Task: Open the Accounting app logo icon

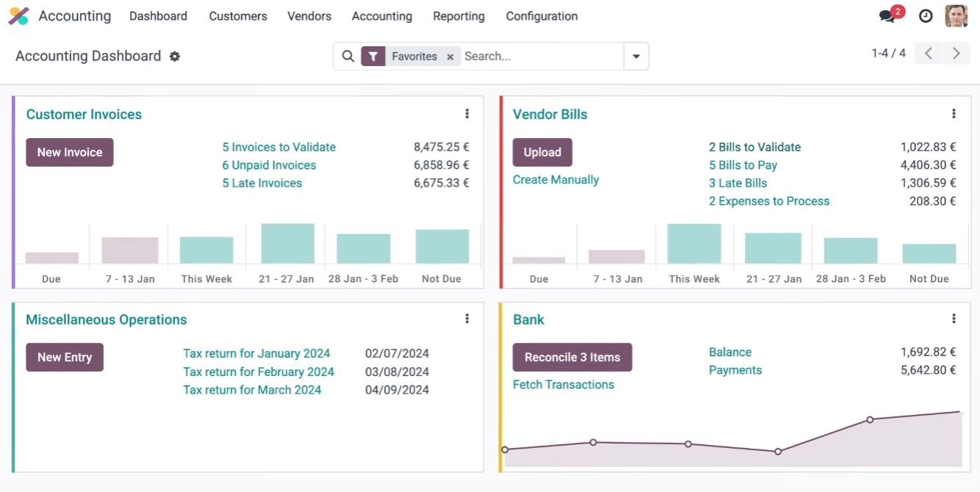Action: coord(18,16)
